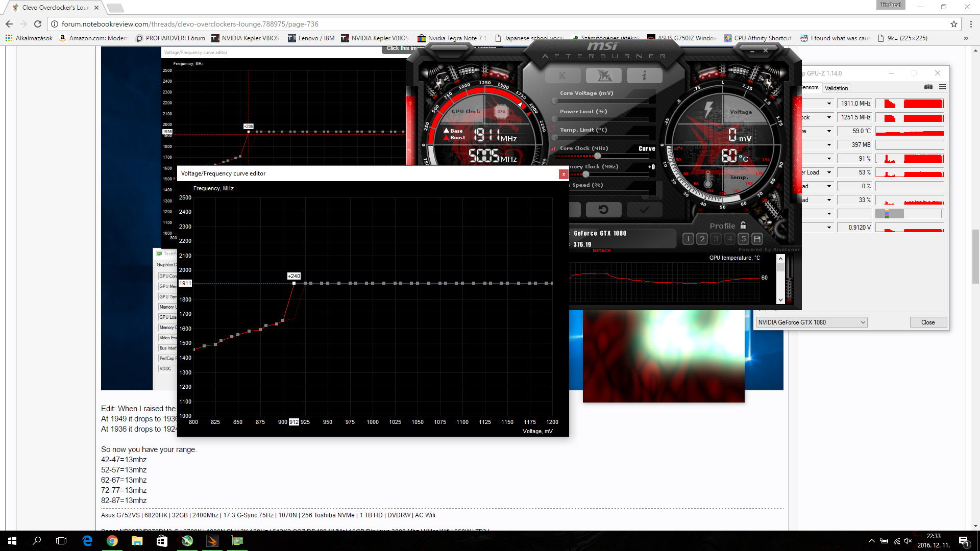The image size is (980, 551).
Task: Expand the dropdown beside 91 %
Action: tap(829, 159)
